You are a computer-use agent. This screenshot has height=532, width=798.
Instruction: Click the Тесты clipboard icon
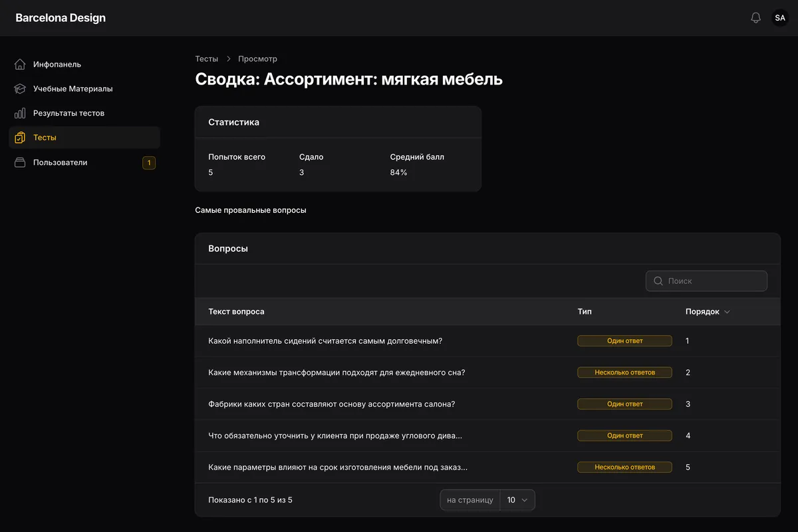[x=20, y=138]
